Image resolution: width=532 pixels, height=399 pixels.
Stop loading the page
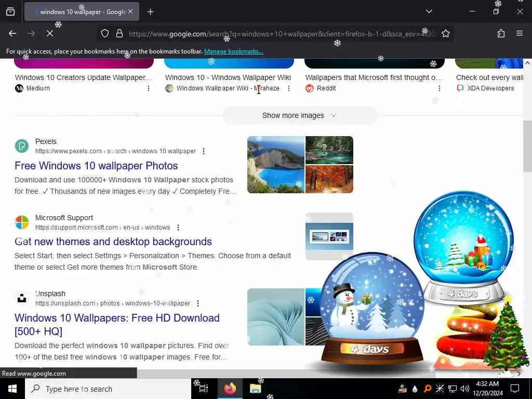pyautogui.click(x=50, y=33)
